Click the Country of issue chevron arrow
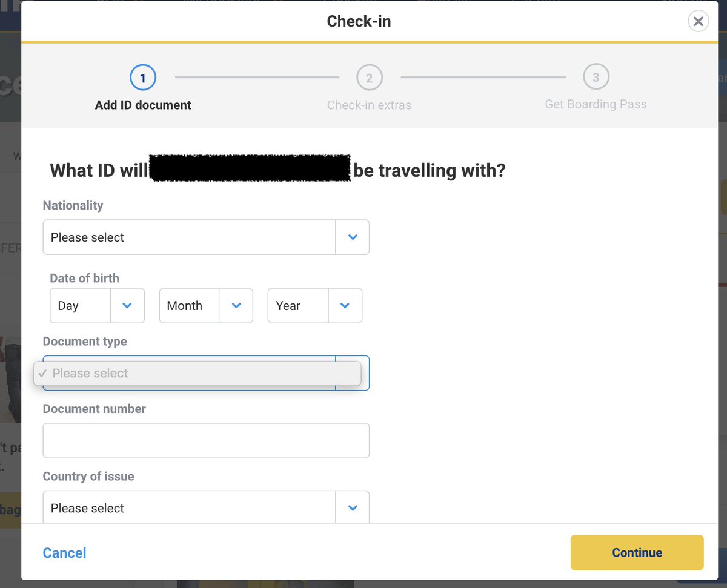 point(353,508)
